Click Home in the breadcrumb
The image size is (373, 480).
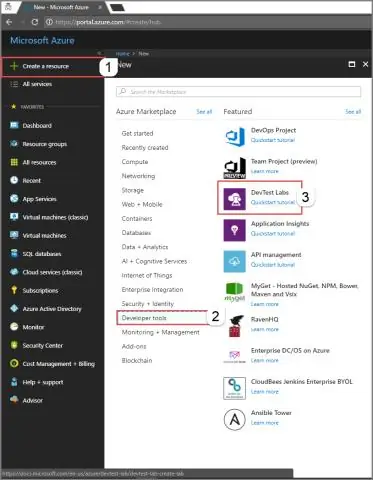coord(122,54)
